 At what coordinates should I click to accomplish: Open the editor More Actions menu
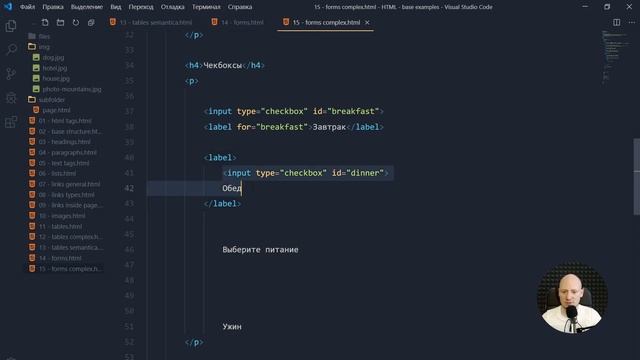[631, 22]
